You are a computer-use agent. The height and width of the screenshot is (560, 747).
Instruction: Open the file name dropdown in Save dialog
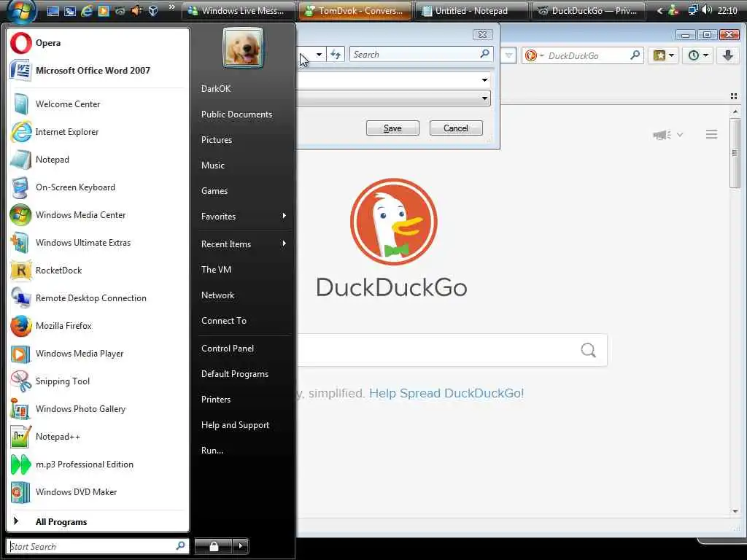pyautogui.click(x=484, y=80)
